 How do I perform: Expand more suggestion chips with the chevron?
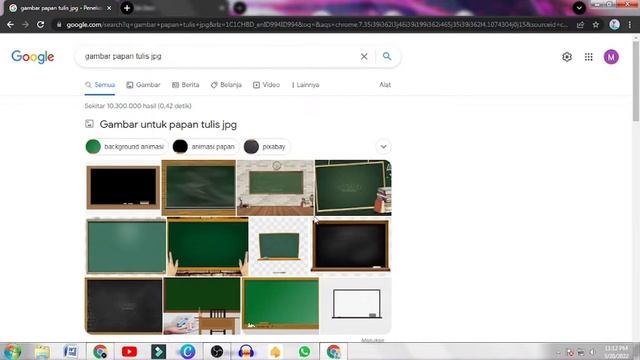(383, 147)
